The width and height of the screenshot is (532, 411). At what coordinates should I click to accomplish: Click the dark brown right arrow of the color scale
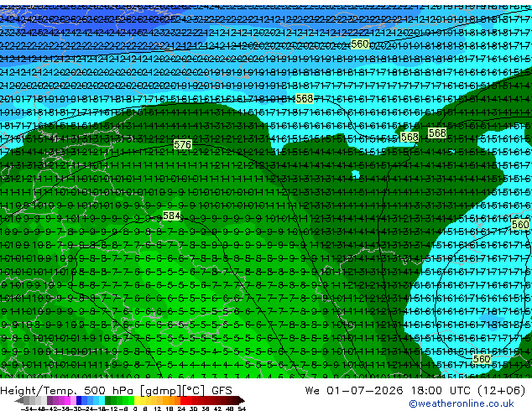click(x=241, y=401)
